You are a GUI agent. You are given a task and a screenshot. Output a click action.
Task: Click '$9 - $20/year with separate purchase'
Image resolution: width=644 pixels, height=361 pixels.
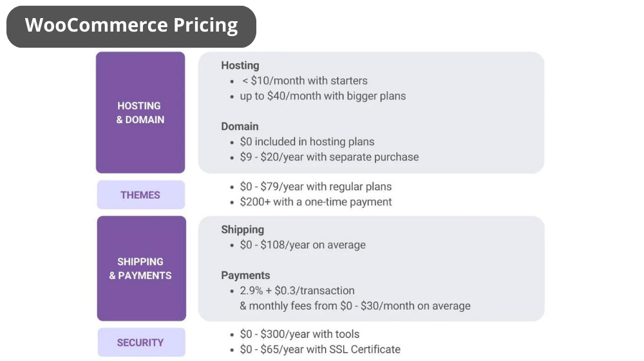329,157
